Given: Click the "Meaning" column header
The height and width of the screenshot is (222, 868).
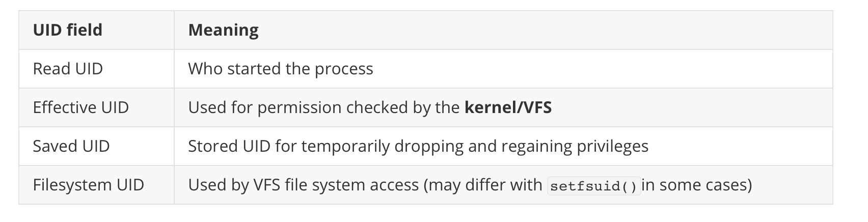Looking at the screenshot, I should click(223, 30).
